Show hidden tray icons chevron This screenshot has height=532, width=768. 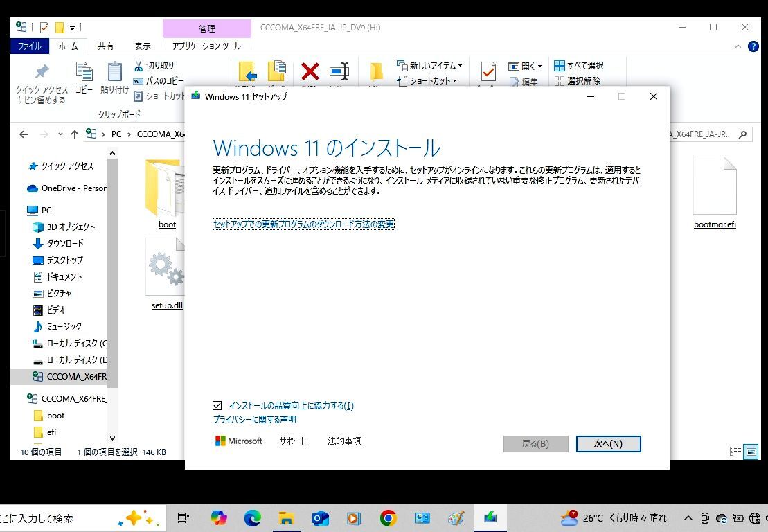[688, 517]
